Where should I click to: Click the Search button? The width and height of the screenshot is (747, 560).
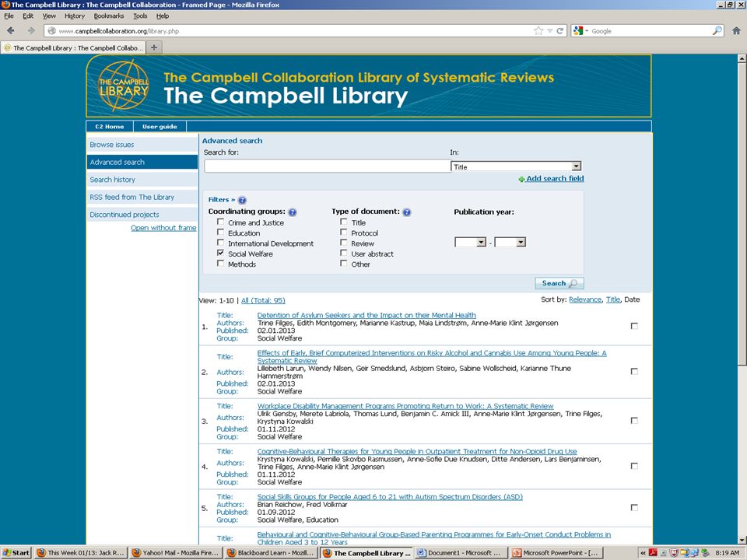pos(559,283)
